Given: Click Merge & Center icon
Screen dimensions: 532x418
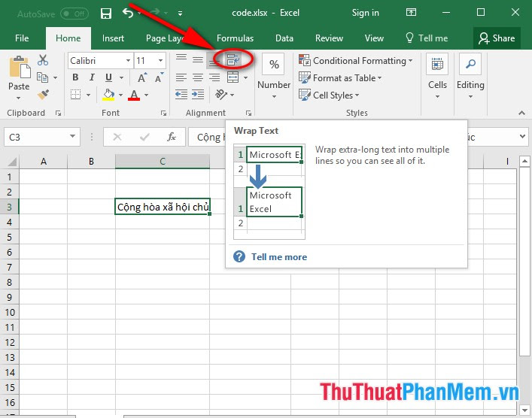Looking at the screenshot, I should click(x=233, y=77).
